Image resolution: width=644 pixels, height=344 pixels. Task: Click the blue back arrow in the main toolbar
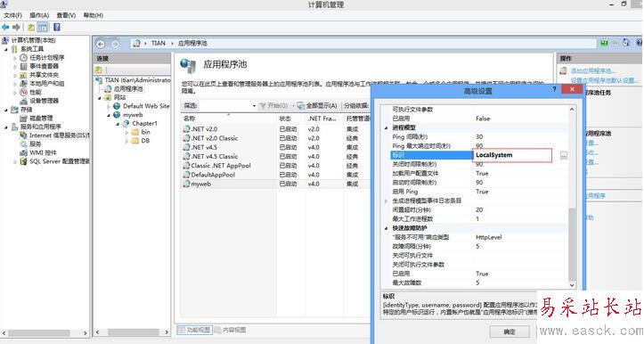tap(5, 27)
